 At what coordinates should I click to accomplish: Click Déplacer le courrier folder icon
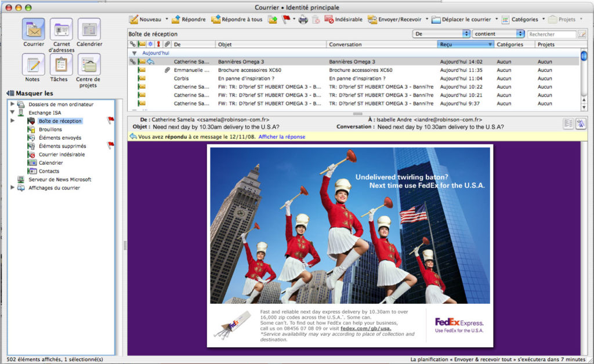(x=436, y=20)
